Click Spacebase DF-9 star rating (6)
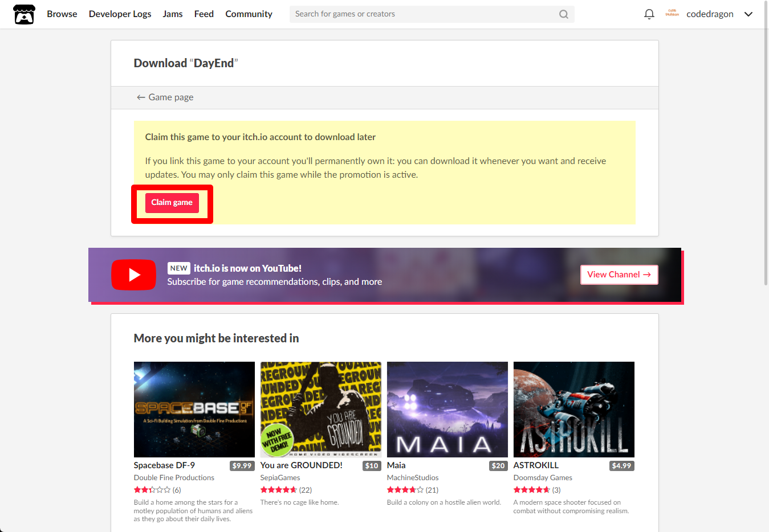The width and height of the screenshot is (769, 532). (157, 490)
